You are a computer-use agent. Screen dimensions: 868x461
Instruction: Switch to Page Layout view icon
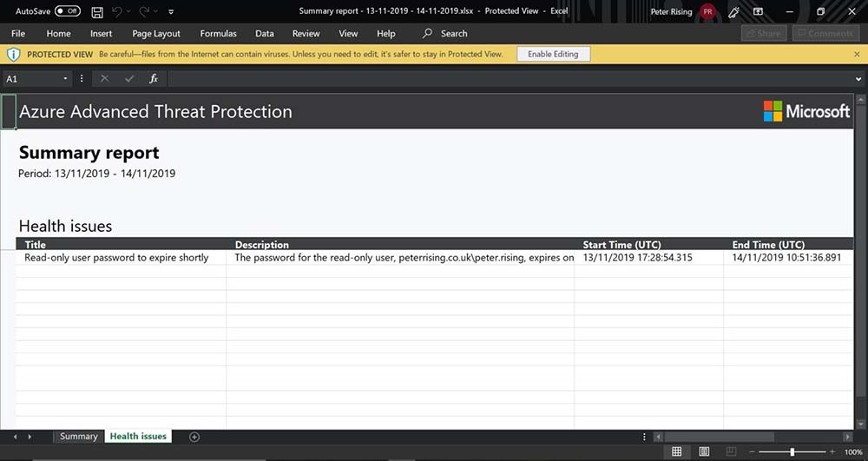click(x=704, y=451)
